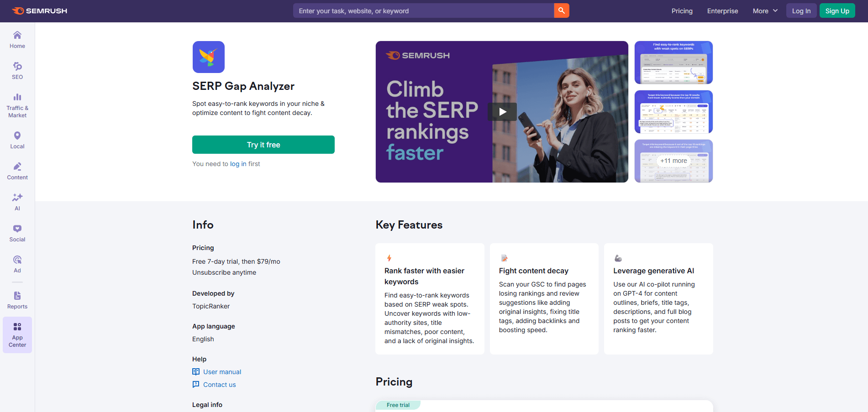Select the Enterprise menu item
868x412 pixels.
(x=722, y=10)
